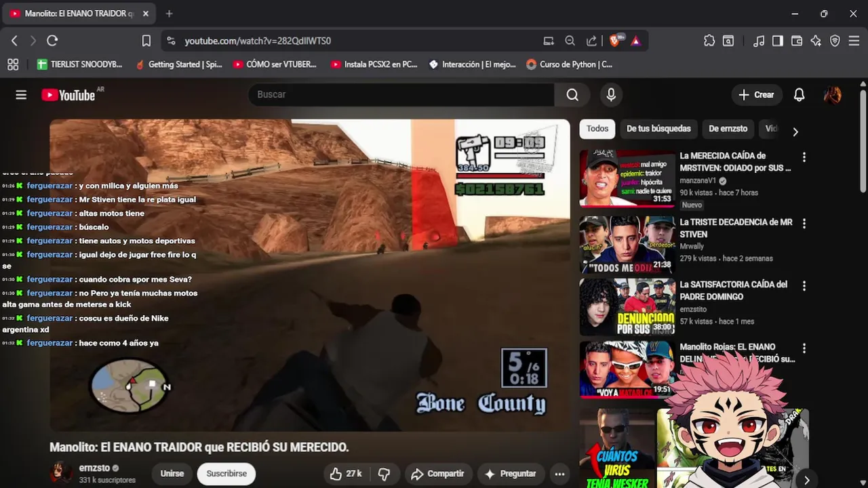Open La MERECIDA CAÍDA de MRSTIVEN thumbnail
Image resolution: width=868 pixels, height=488 pixels.
click(627, 178)
